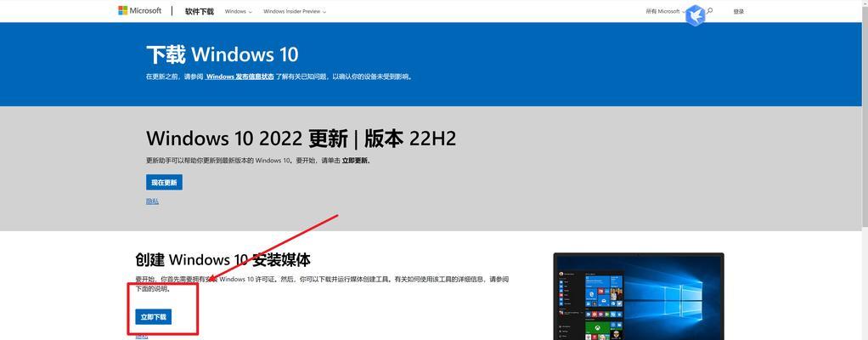Screen dimensions: 868x340
Task: Click the search magnifier icon
Action: pyautogui.click(x=710, y=10)
